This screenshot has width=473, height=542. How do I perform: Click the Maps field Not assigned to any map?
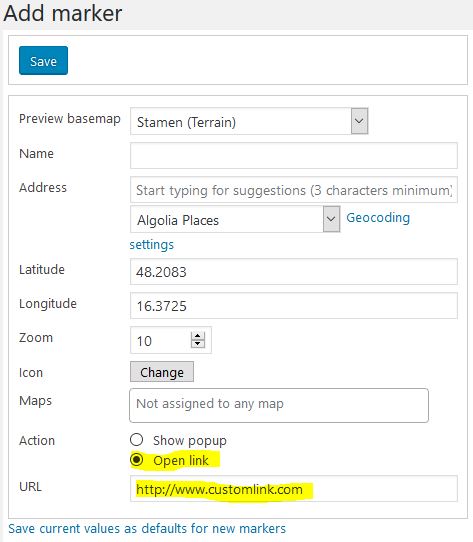[279, 405]
